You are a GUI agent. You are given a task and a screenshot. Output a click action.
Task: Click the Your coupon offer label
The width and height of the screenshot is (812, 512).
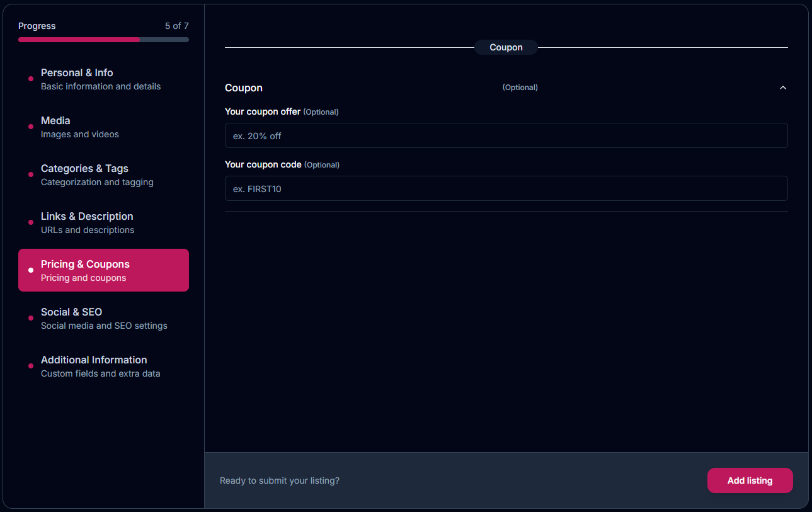point(263,111)
